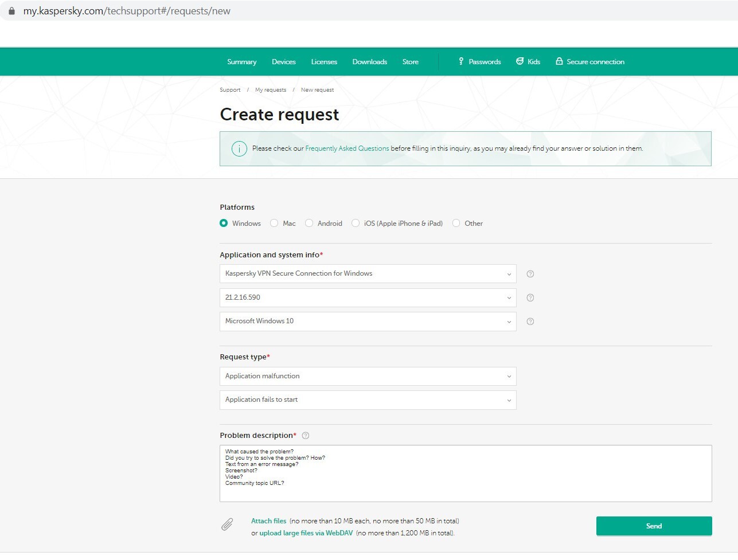The width and height of the screenshot is (738, 560).
Task: Click the paperclip attachment icon
Action: point(227,524)
